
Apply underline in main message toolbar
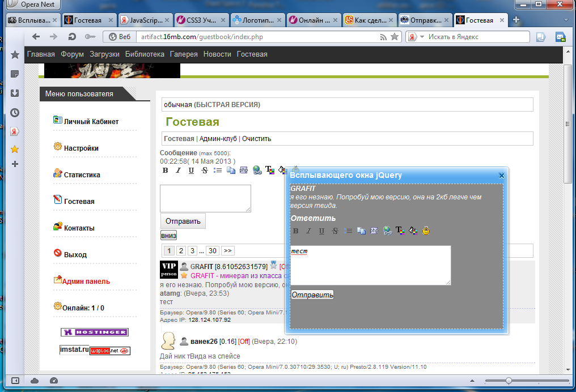[x=191, y=171]
